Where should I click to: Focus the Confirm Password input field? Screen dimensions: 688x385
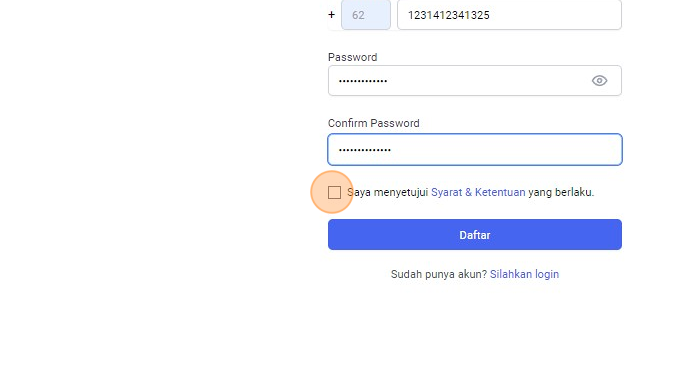point(475,150)
